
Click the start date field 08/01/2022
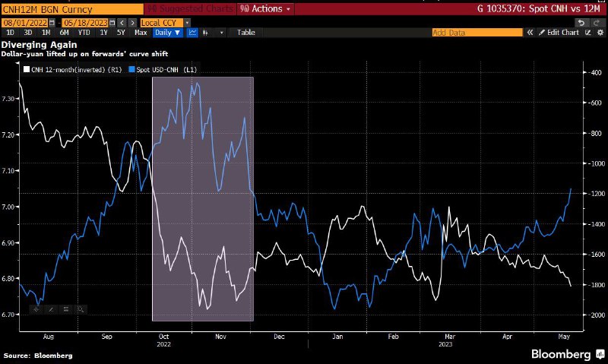click(25, 23)
